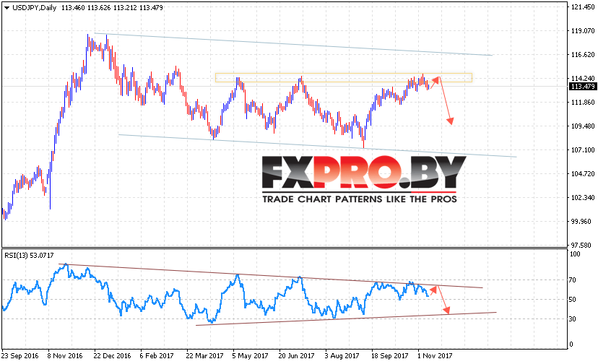Select the lower RSI trendline
Image resolution: width=598 pixels, height=364 pixels.
coord(346,319)
